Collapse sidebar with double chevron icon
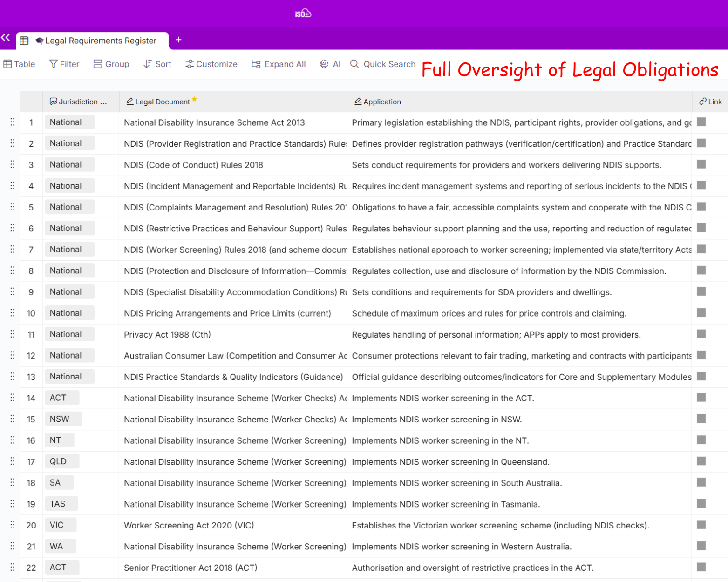Screen dimensions: 728x582 [6, 38]
